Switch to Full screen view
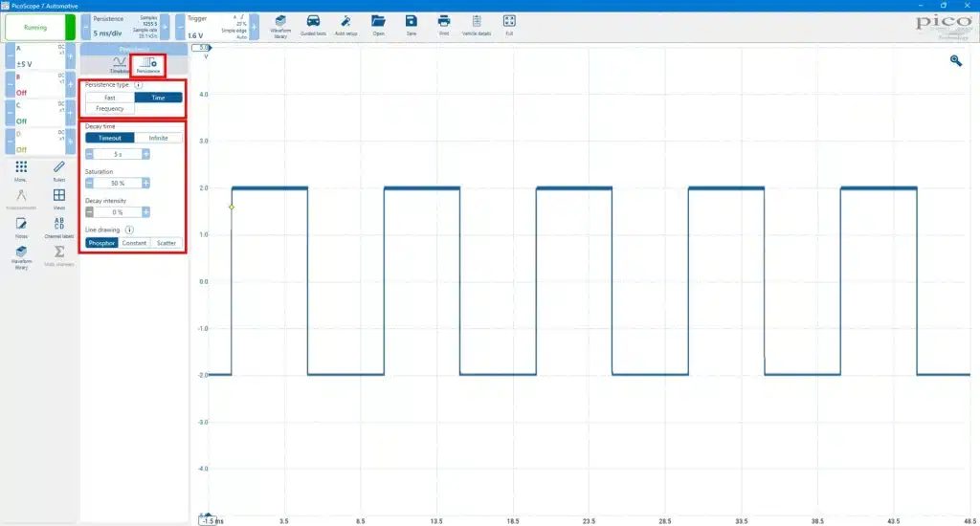Screen dimensions: 980x526 point(509,26)
